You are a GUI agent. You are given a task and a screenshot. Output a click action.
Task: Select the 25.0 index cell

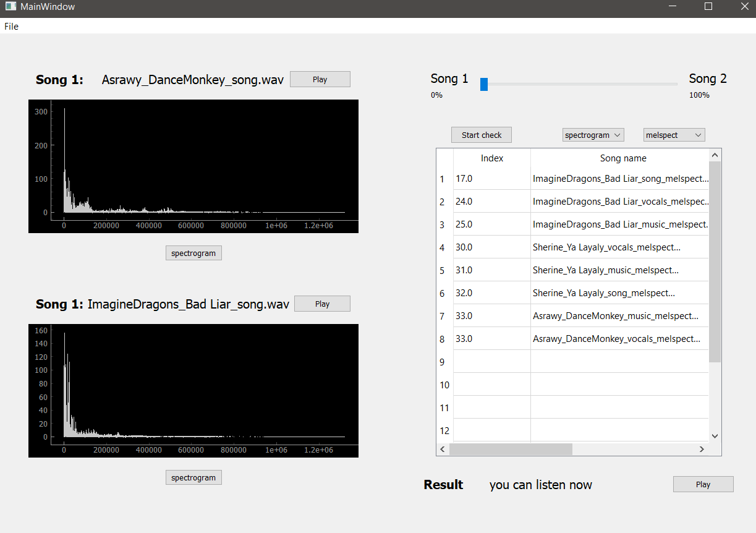(x=492, y=224)
